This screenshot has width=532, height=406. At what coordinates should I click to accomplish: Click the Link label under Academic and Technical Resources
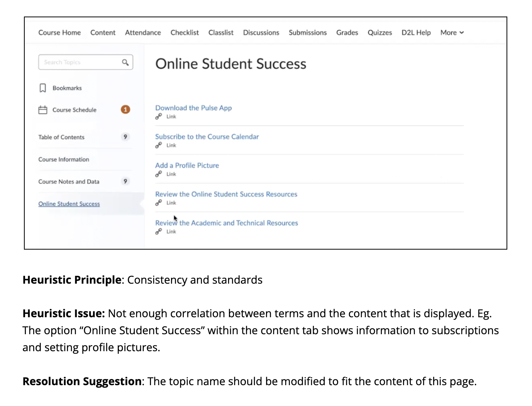171,232
